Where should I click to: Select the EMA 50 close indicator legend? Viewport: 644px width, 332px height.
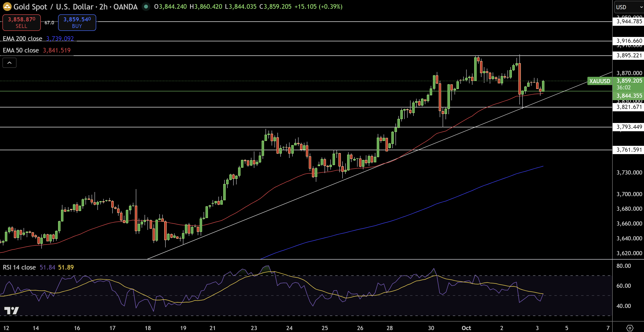click(21, 50)
